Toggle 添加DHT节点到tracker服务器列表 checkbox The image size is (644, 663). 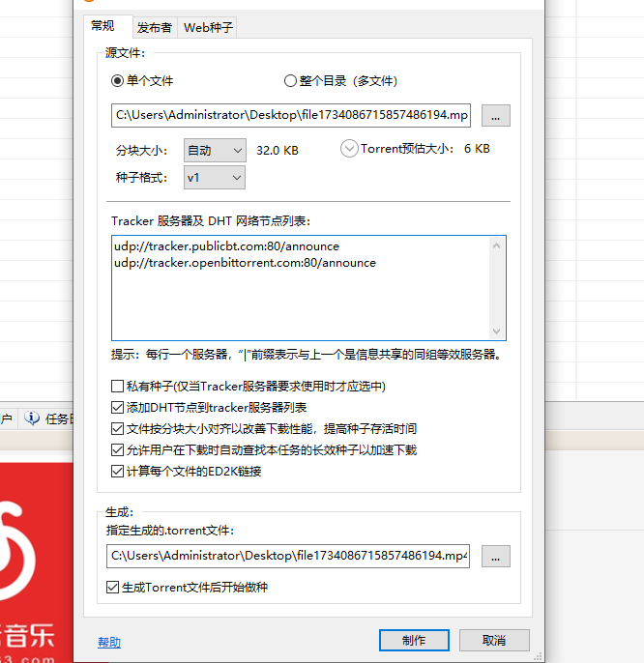[118, 408]
